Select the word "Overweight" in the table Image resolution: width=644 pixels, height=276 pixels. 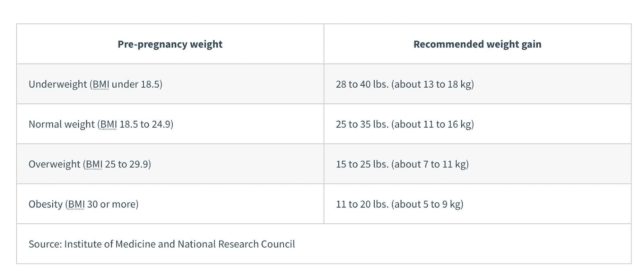[x=54, y=164]
